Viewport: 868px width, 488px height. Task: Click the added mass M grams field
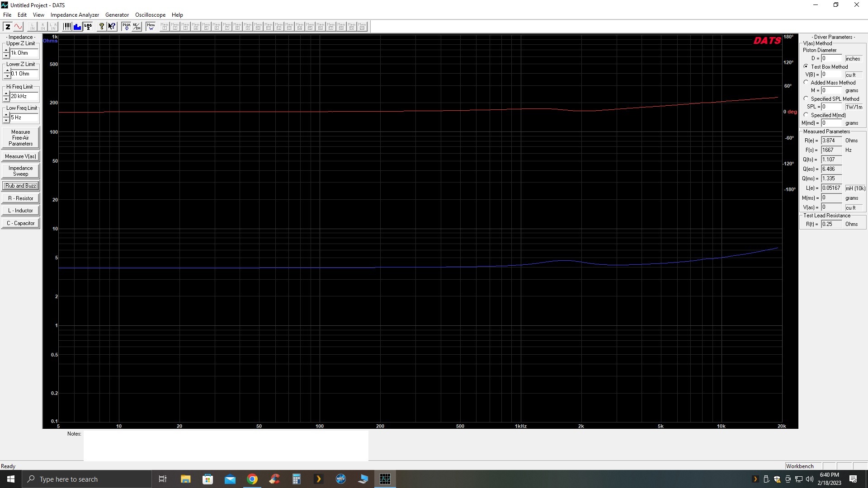point(831,90)
